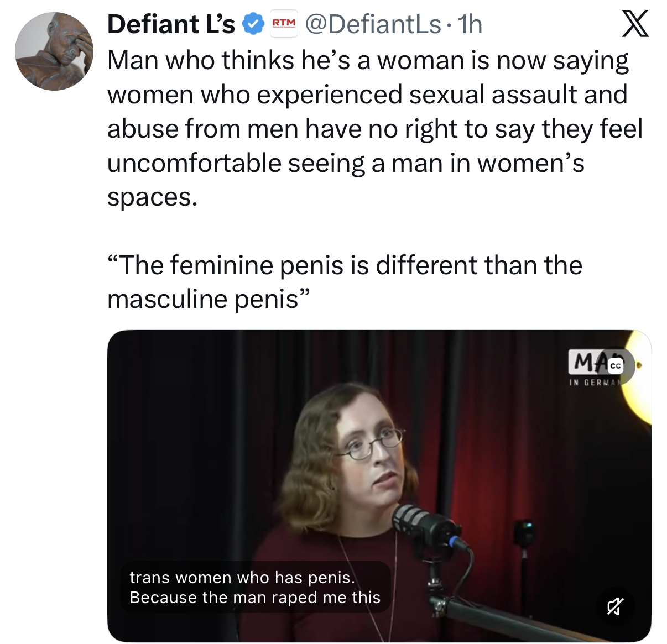This screenshot has height=644, width=667.
Task: Click the X logo icon
Action: pyautogui.click(x=635, y=25)
